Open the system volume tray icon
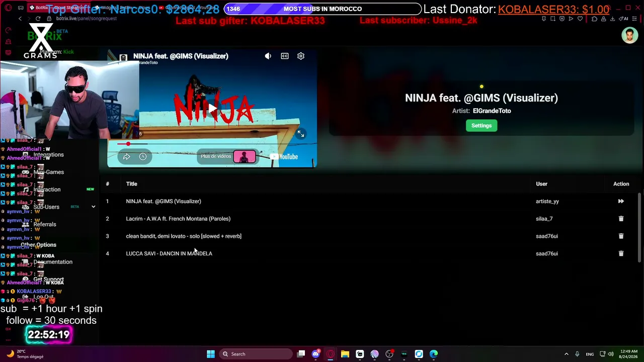Screen dimensions: 644x362 (611, 354)
